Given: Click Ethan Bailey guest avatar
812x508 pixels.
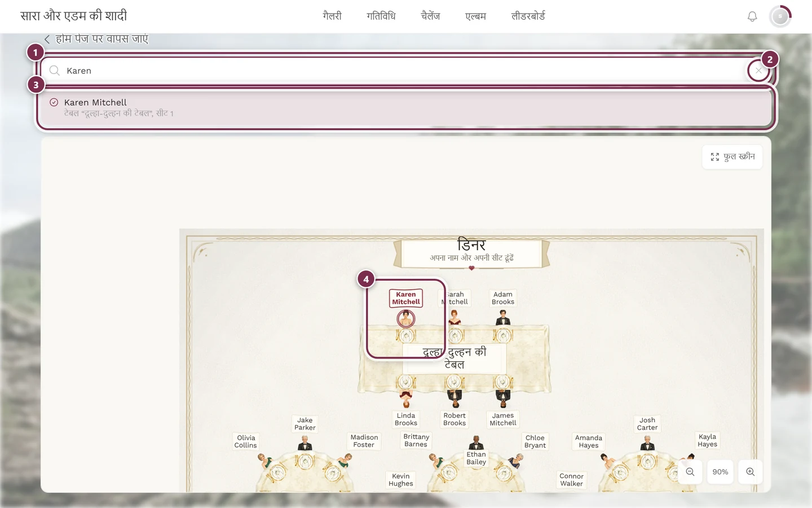Looking at the screenshot, I should point(476,443).
